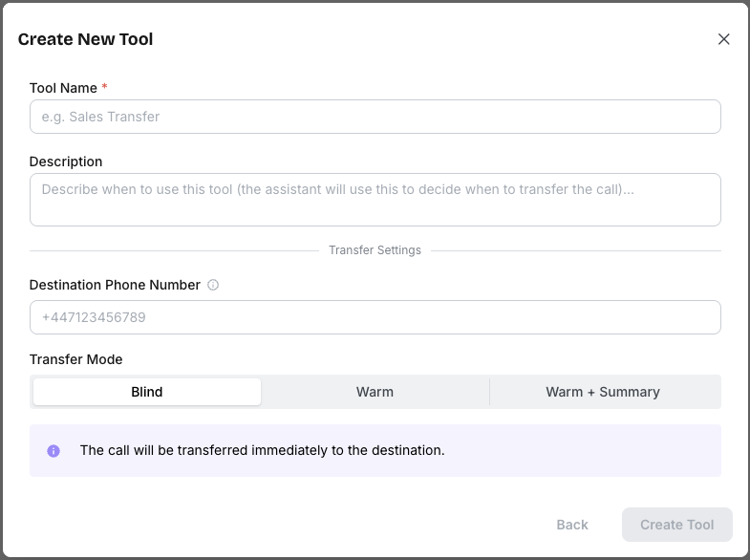Viewport: 750px width, 560px height.
Task: Click the Destination Phone Number label
Action: click(115, 285)
